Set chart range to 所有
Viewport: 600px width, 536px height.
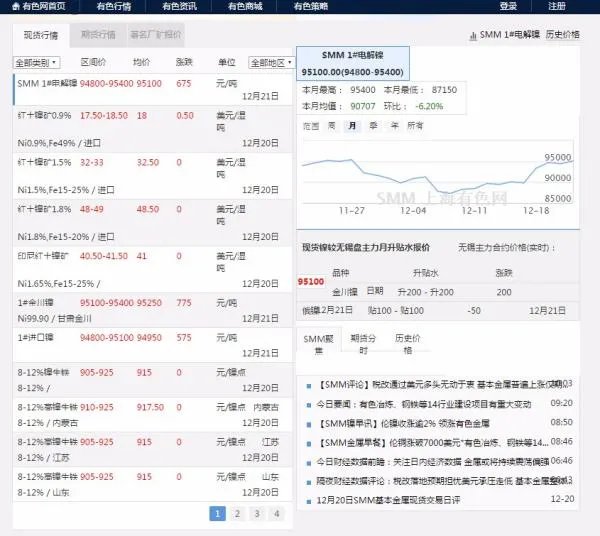pos(415,125)
